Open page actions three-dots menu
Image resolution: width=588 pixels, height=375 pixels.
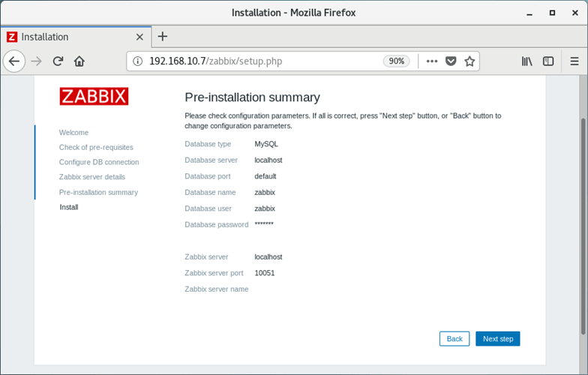coord(432,61)
